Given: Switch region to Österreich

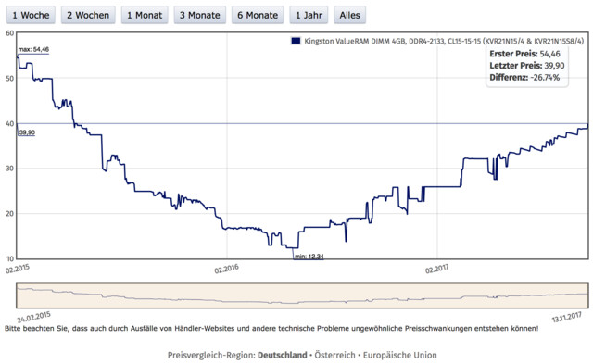Looking at the screenshot, I should pos(334,356).
